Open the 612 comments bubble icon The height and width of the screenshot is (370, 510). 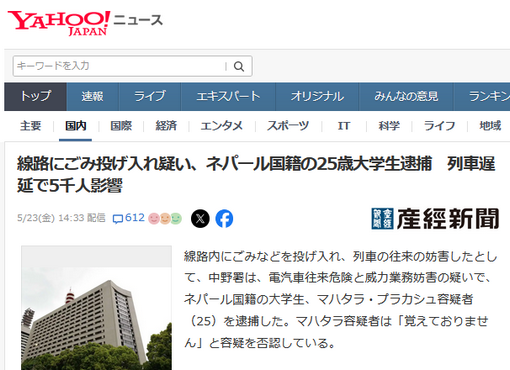point(118,219)
